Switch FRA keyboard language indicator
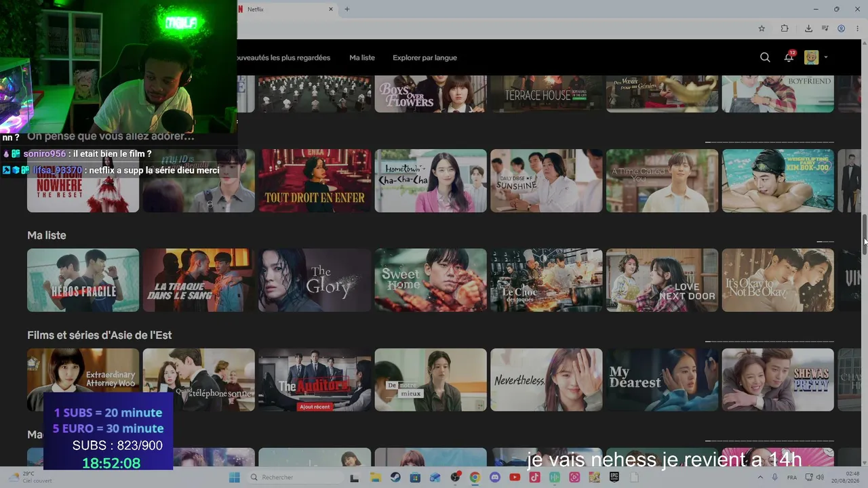The image size is (868, 488). point(791,477)
